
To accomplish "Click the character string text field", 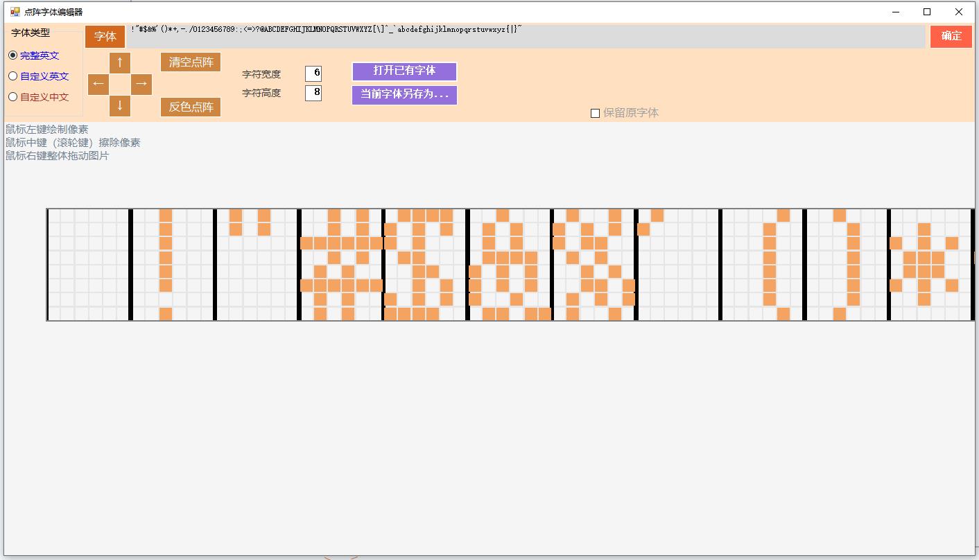I will (526, 36).
